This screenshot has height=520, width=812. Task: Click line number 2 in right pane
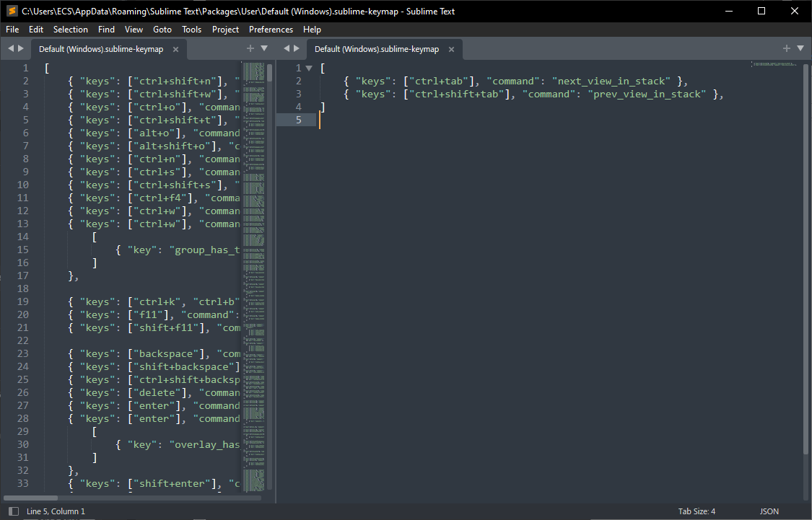[x=298, y=81]
